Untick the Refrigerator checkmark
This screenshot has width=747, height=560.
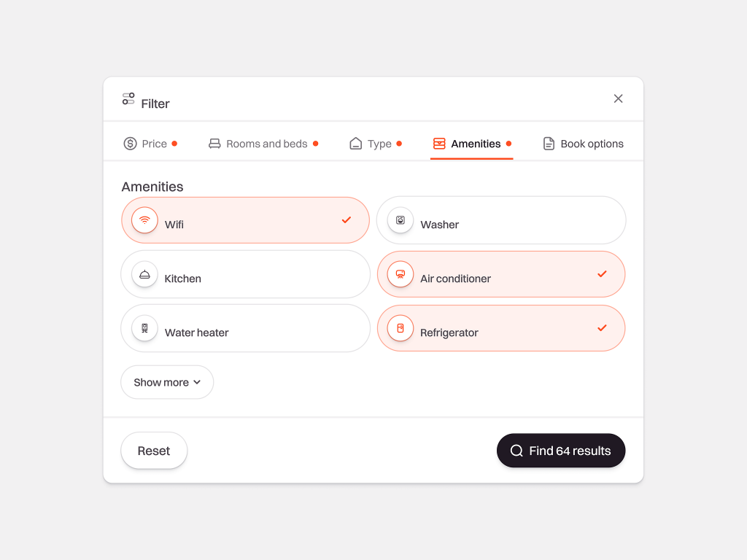602,327
